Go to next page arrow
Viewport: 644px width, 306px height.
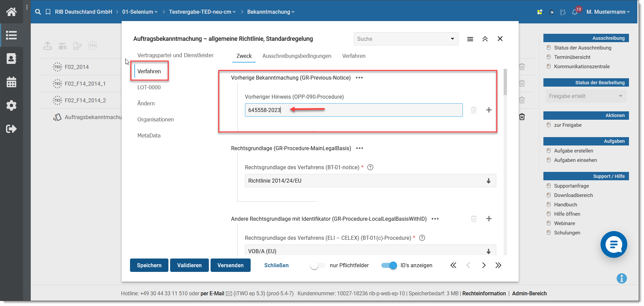point(484,265)
